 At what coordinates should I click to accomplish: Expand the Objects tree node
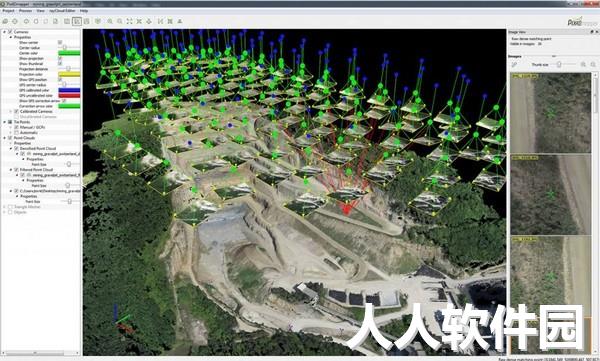point(4,212)
